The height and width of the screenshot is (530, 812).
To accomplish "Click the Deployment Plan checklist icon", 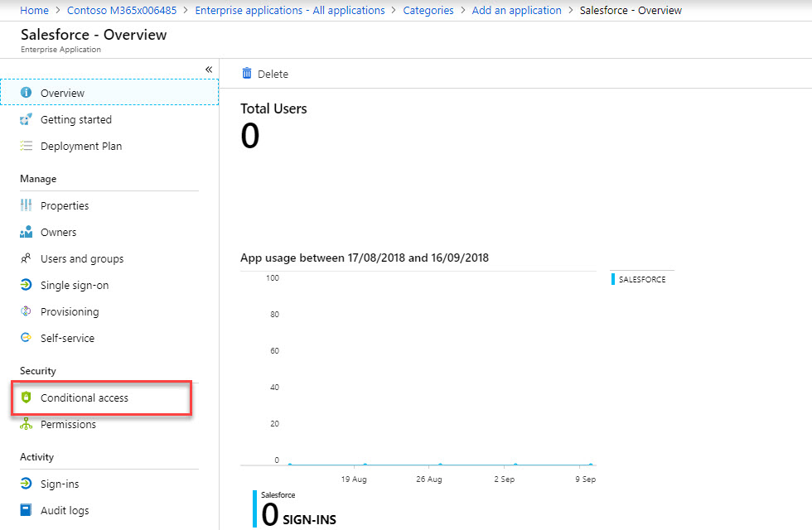I will pos(26,146).
